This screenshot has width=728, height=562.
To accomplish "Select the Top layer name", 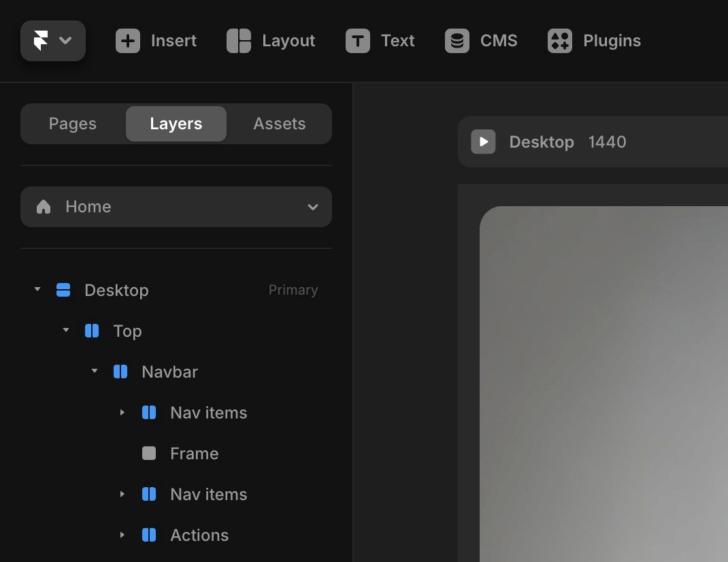I will (x=128, y=331).
